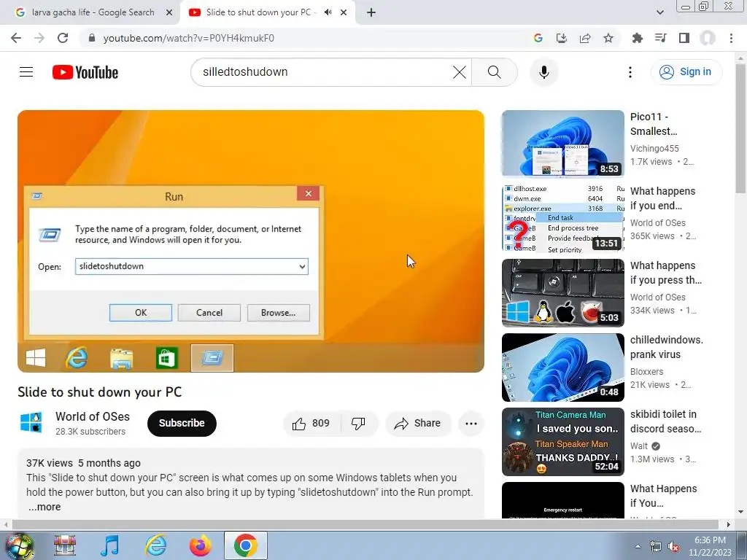The width and height of the screenshot is (747, 560).
Task: Click the install app icon in address bar
Action: pyautogui.click(x=562, y=38)
